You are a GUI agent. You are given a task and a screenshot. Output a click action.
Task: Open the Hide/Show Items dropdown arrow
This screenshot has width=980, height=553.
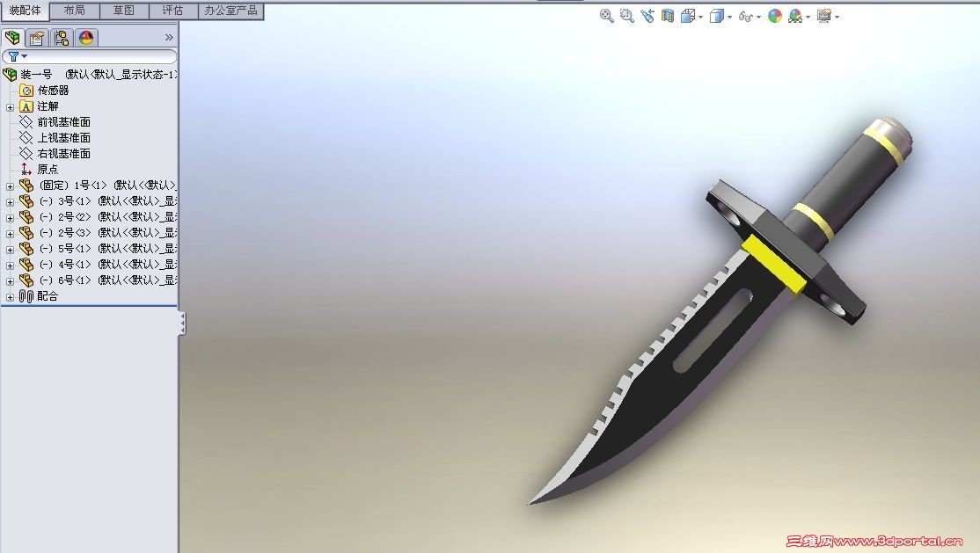point(758,17)
